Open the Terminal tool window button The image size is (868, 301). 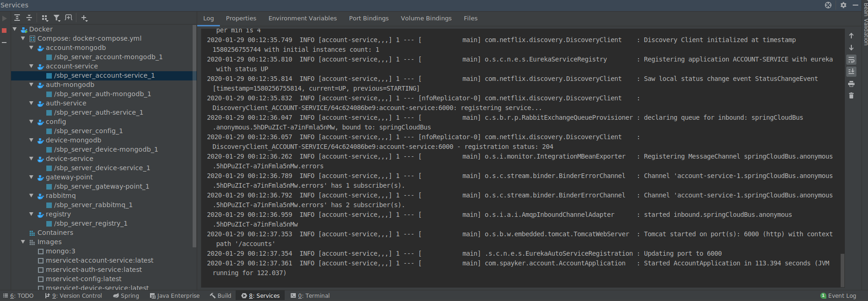310,296
